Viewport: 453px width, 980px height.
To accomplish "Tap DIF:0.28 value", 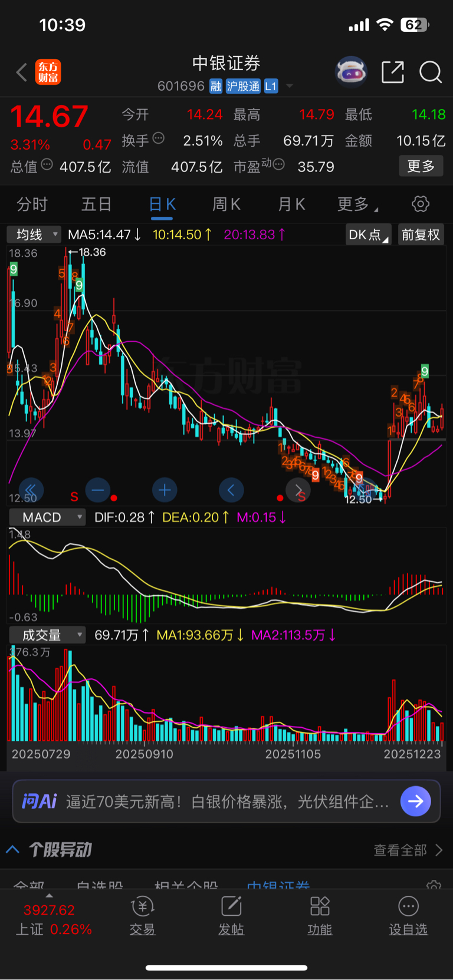I will pyautogui.click(x=124, y=517).
